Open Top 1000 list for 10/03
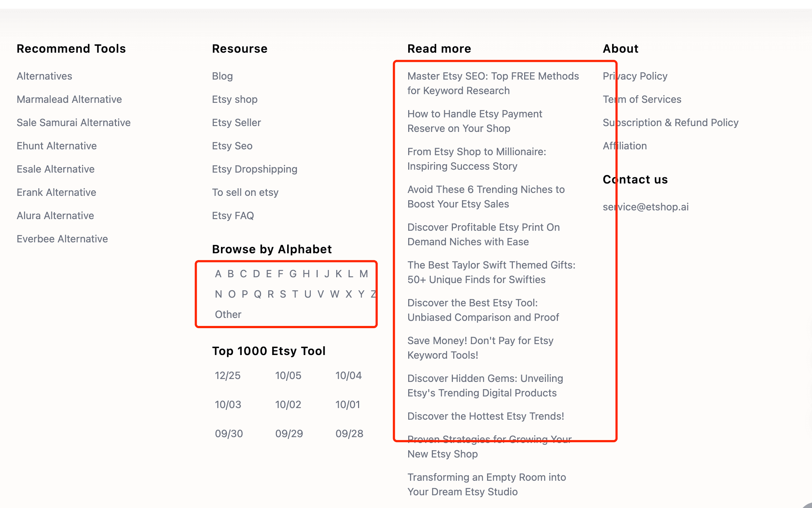812x508 pixels. tap(228, 404)
